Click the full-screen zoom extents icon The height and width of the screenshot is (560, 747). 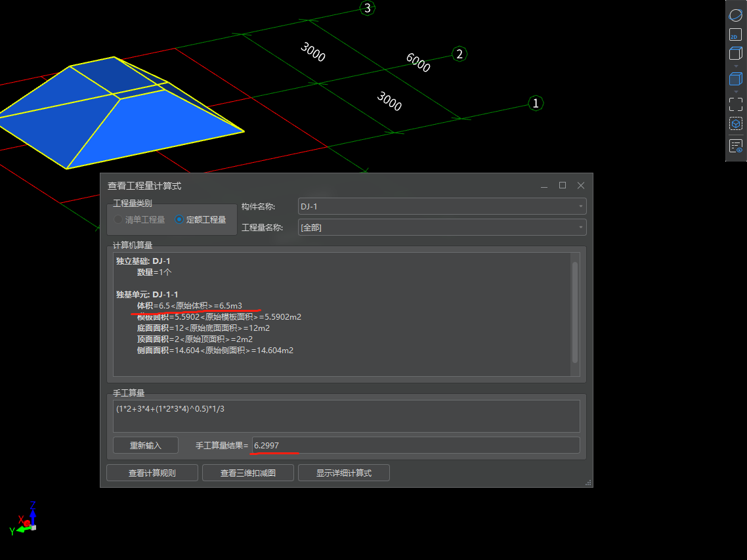[736, 104]
